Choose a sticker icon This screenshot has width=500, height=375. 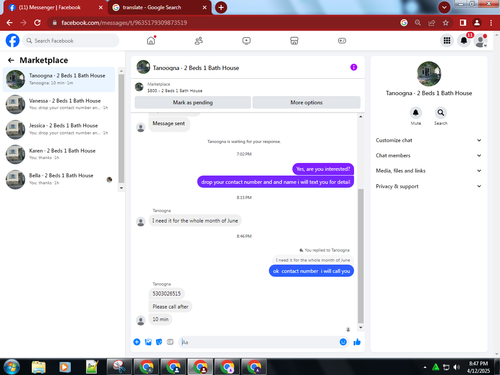pyautogui.click(x=159, y=342)
